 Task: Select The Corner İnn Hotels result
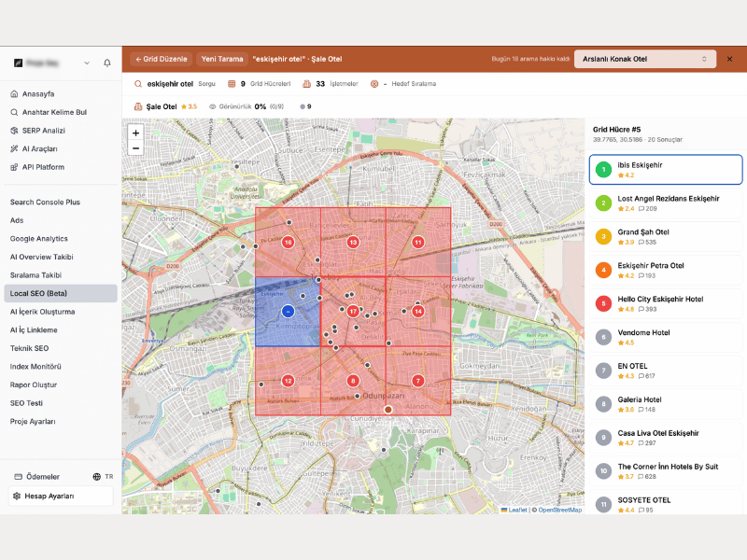pyautogui.click(x=666, y=471)
